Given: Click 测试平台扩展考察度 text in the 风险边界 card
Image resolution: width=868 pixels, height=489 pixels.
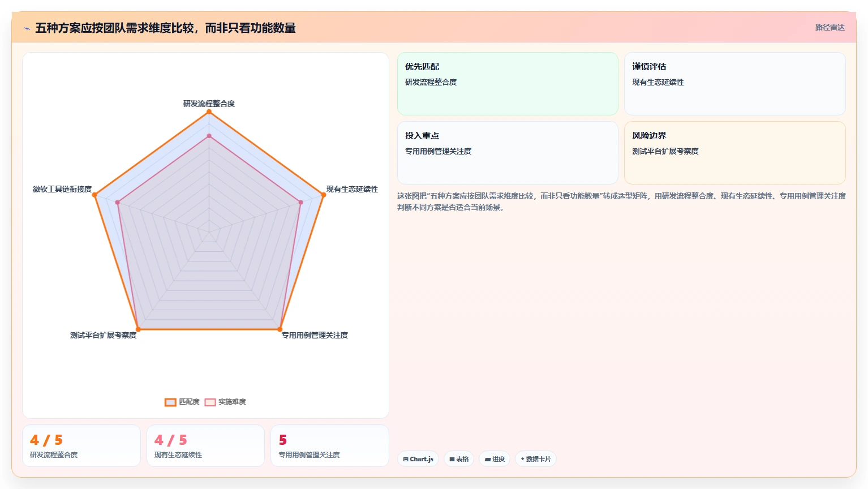Looking at the screenshot, I should coord(665,151).
